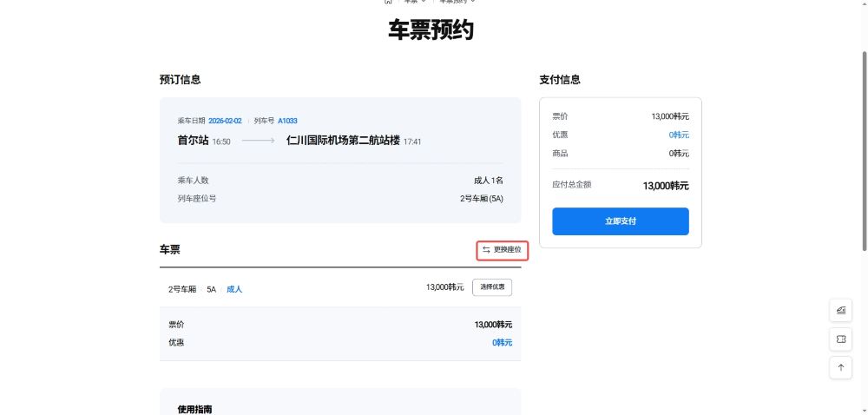Click the train icon in floating sidebar

[x=840, y=310]
